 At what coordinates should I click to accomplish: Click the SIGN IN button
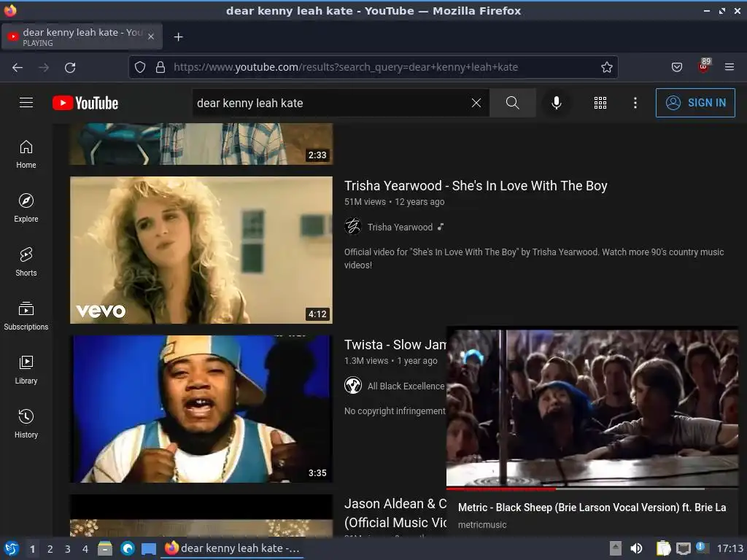[695, 103]
